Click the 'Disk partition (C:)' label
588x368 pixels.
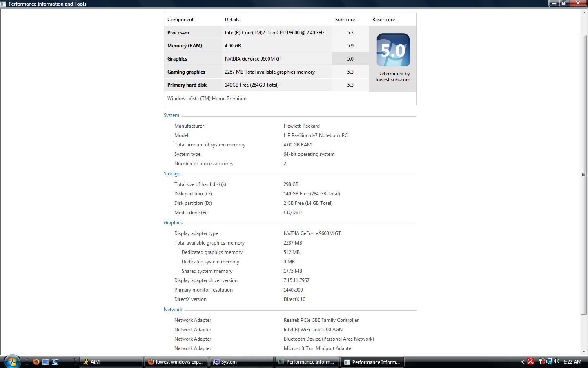click(193, 194)
